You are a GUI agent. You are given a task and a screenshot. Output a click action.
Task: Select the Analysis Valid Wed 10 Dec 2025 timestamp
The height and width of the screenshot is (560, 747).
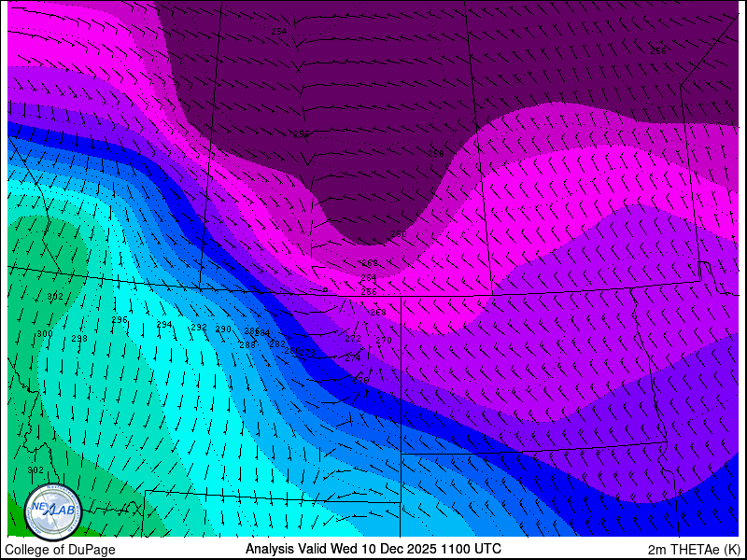coord(373,549)
